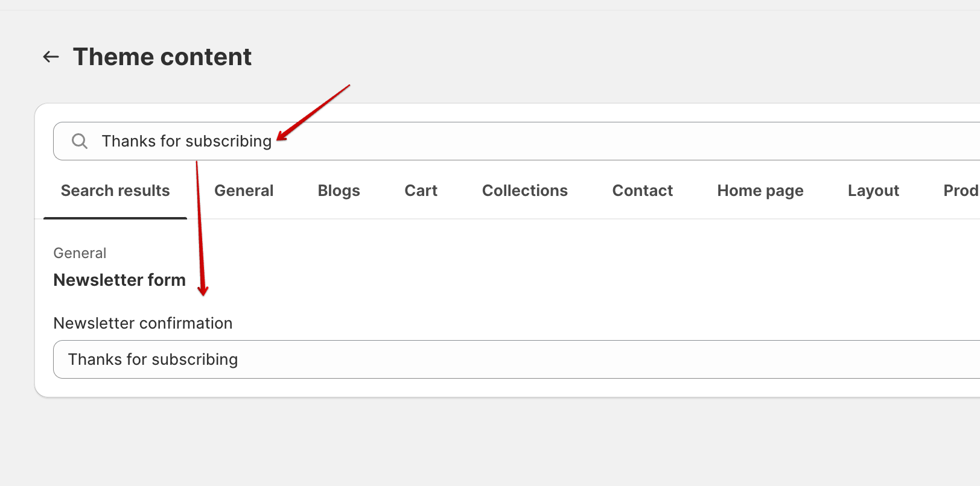Go to the Cart tab
Viewport: 980px width, 486px height.
(x=421, y=191)
